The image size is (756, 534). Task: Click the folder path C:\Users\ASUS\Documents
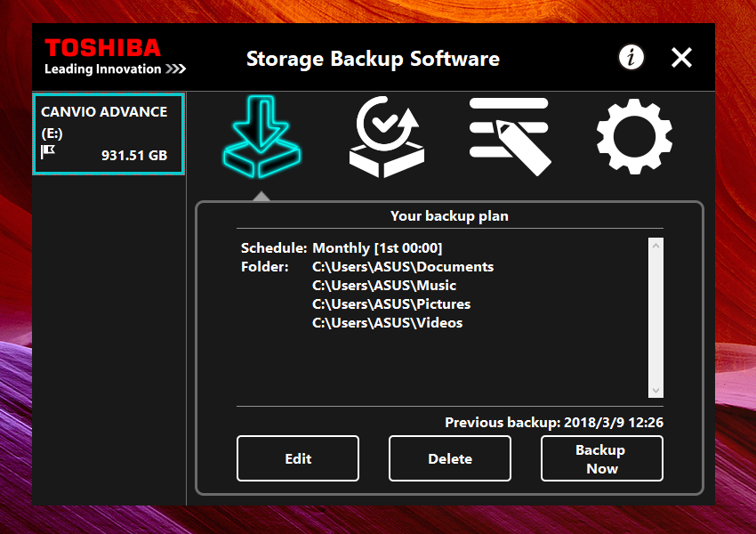click(x=403, y=267)
